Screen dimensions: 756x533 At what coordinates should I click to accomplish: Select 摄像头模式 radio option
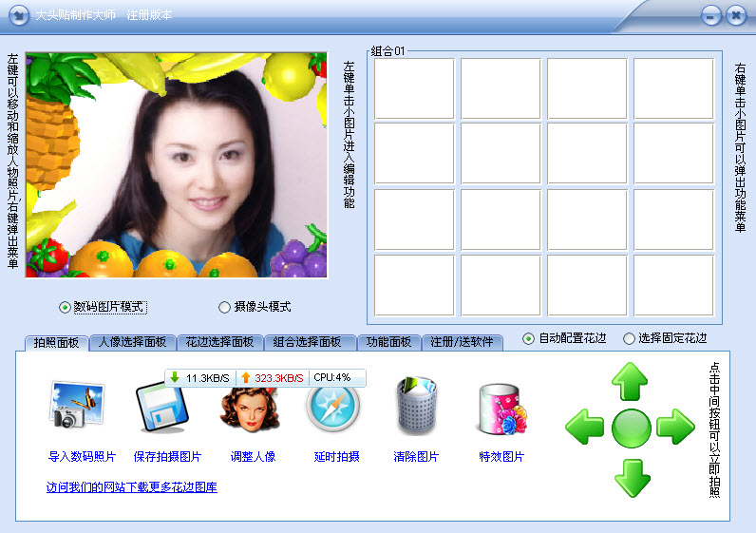point(224,307)
